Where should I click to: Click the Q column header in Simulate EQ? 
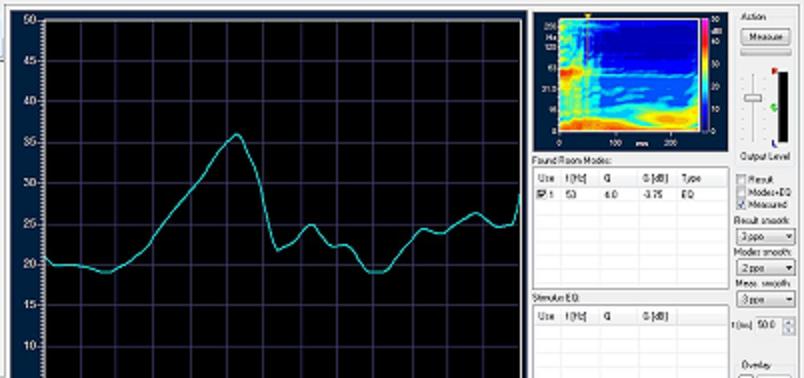click(x=607, y=316)
